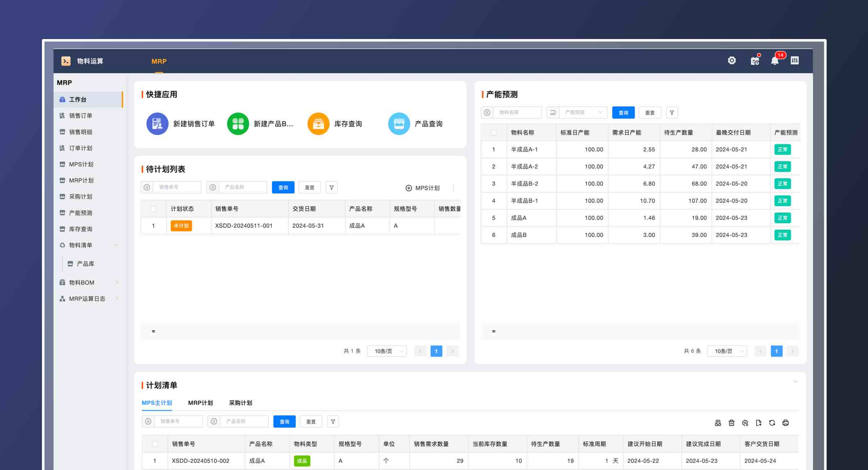Click the refresh icon in 计划清单 toolbar
This screenshot has width=868, height=470.
click(x=772, y=423)
